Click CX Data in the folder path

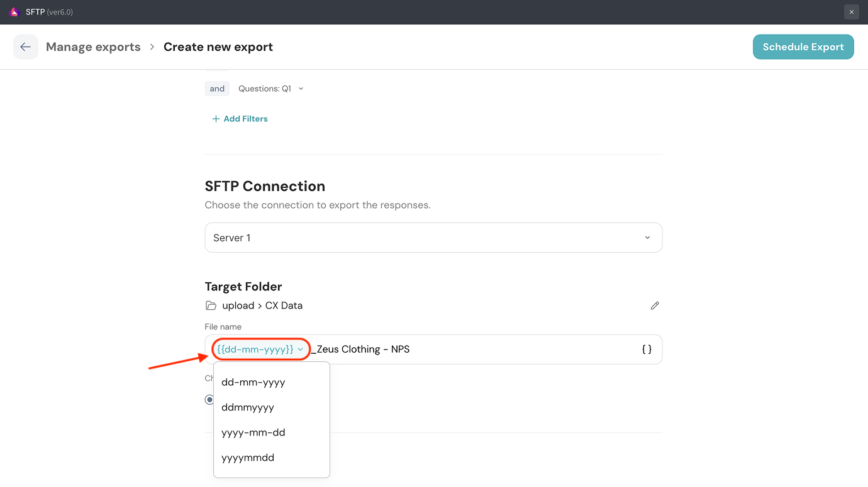[x=284, y=306]
